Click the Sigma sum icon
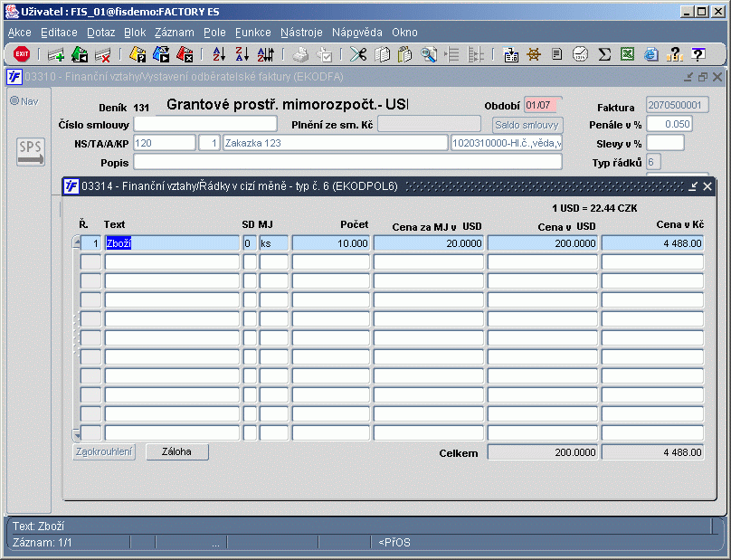The image size is (731, 560). click(x=604, y=54)
